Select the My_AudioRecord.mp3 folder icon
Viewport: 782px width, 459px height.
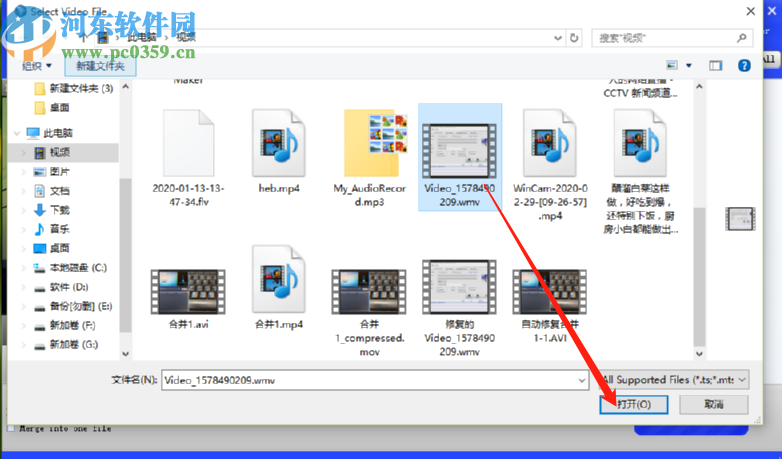(x=375, y=143)
